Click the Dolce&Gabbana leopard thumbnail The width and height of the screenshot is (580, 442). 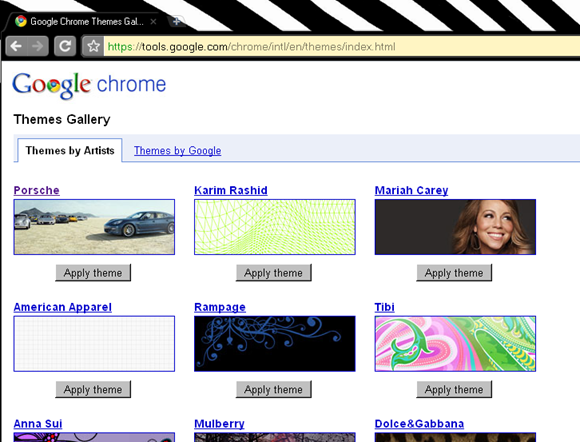(455, 437)
